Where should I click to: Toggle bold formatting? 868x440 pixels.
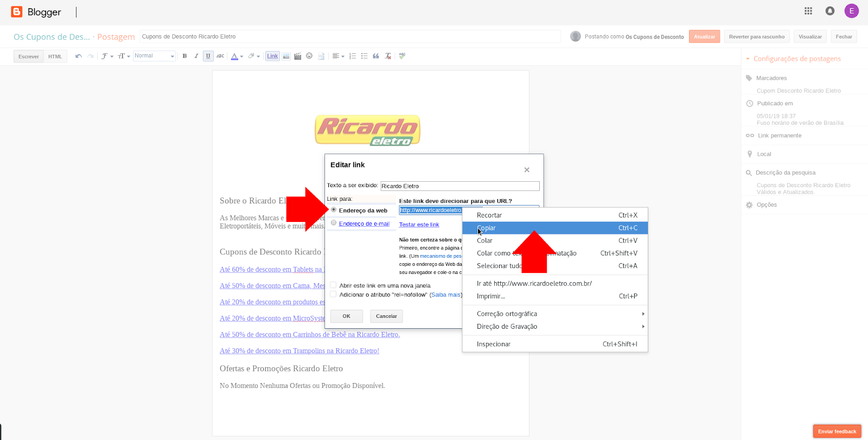184,56
